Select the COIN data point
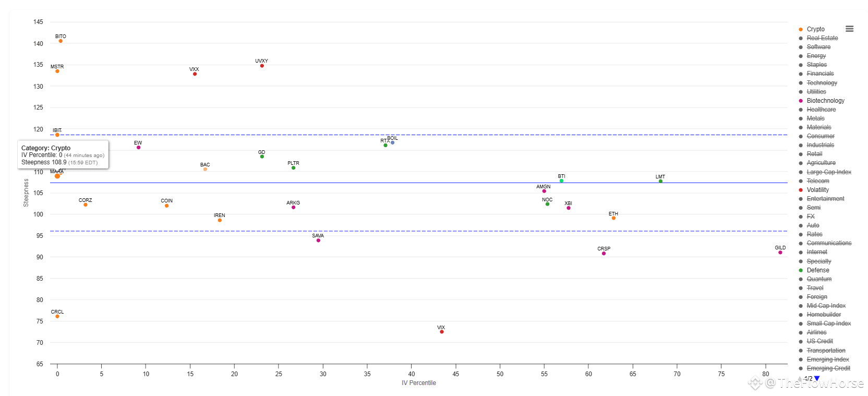The height and width of the screenshot is (396, 868). (167, 206)
